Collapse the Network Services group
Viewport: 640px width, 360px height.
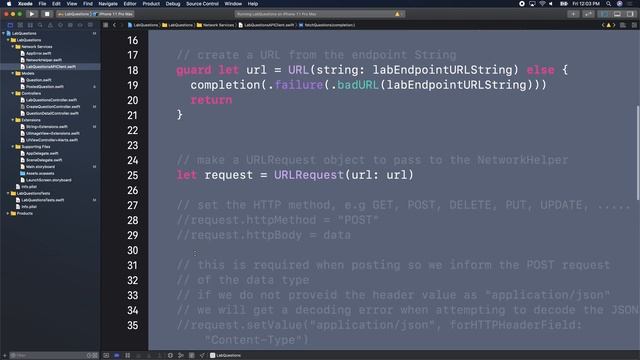[x=13, y=47]
